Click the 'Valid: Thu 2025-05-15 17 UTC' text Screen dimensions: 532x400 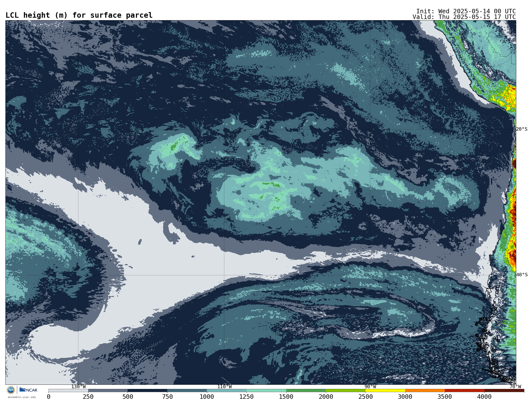[x=464, y=17]
